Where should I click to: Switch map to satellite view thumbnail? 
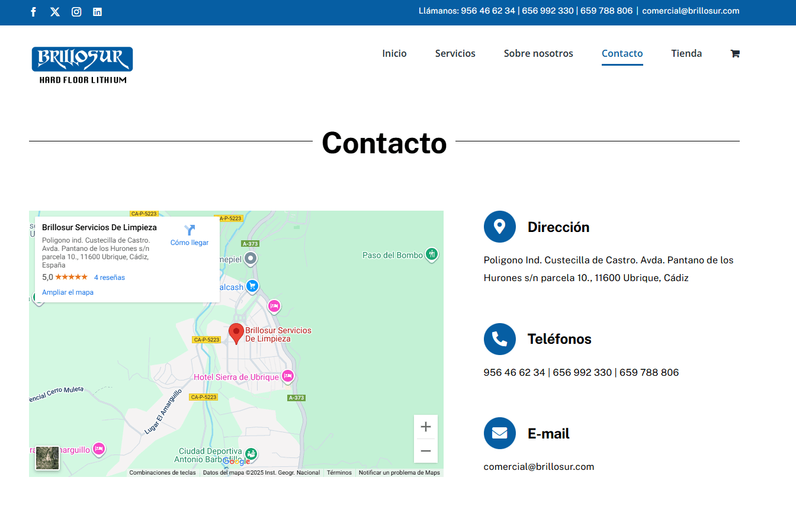47,458
